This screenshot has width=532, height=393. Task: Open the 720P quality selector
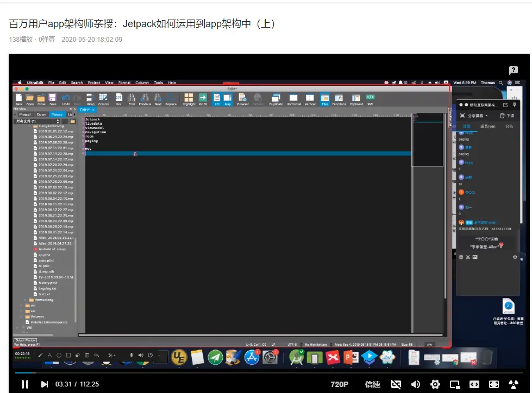click(340, 384)
